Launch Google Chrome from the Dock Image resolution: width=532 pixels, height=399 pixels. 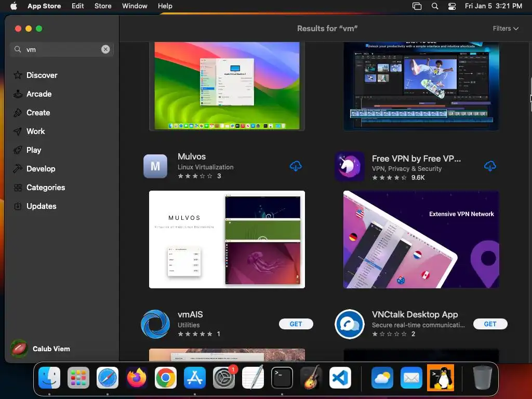(166, 378)
